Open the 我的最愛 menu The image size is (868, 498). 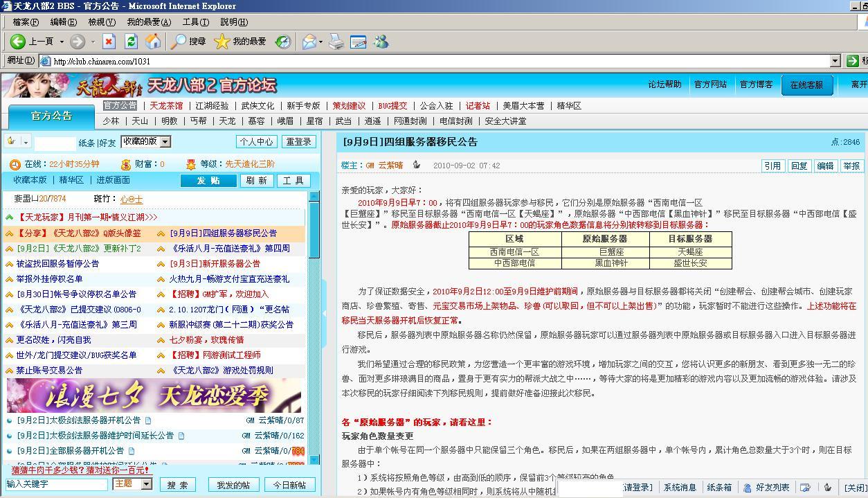pyautogui.click(x=149, y=22)
